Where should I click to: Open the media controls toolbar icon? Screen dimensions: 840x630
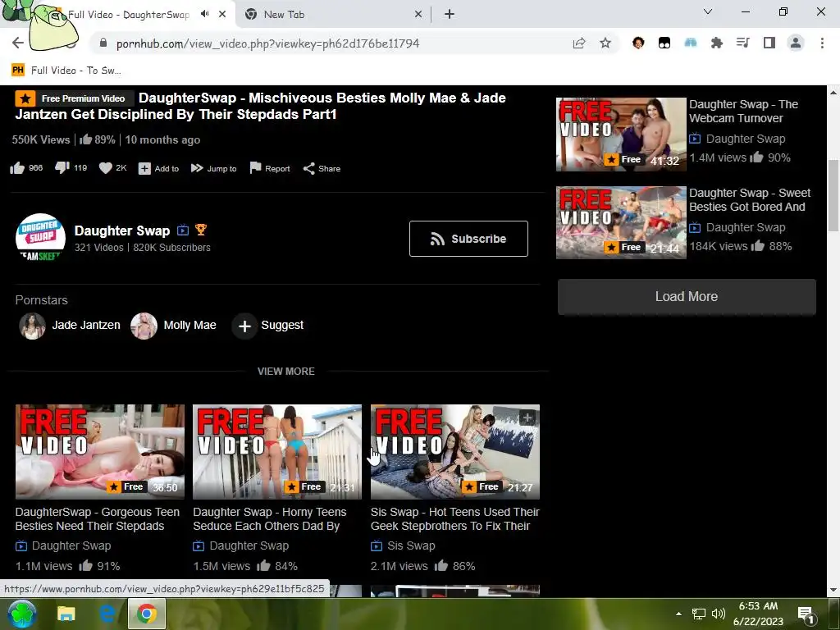coord(743,43)
